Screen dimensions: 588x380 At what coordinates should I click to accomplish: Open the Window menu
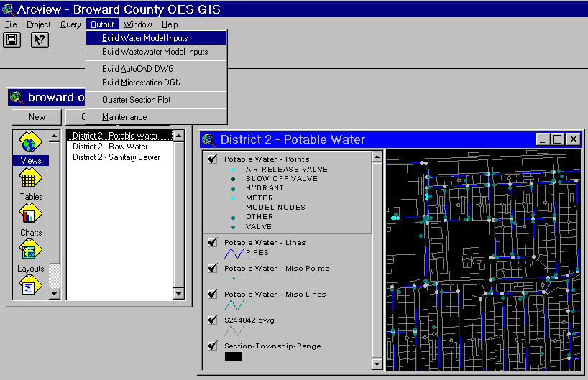[137, 24]
